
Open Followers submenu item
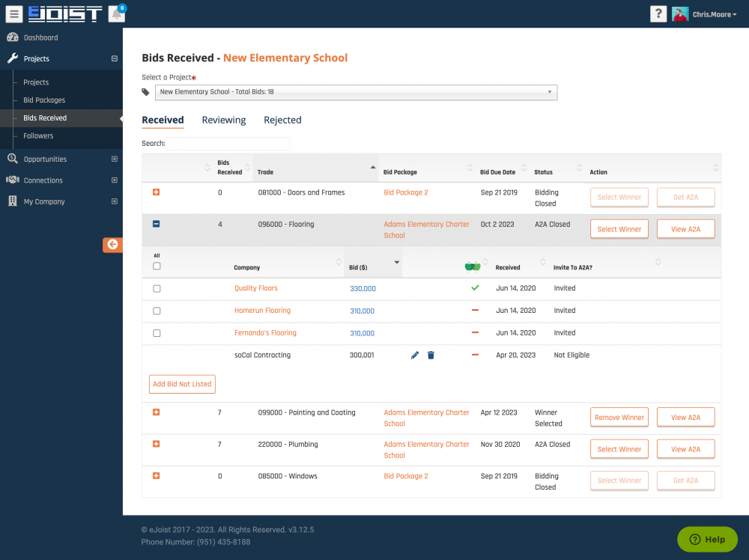[38, 136]
